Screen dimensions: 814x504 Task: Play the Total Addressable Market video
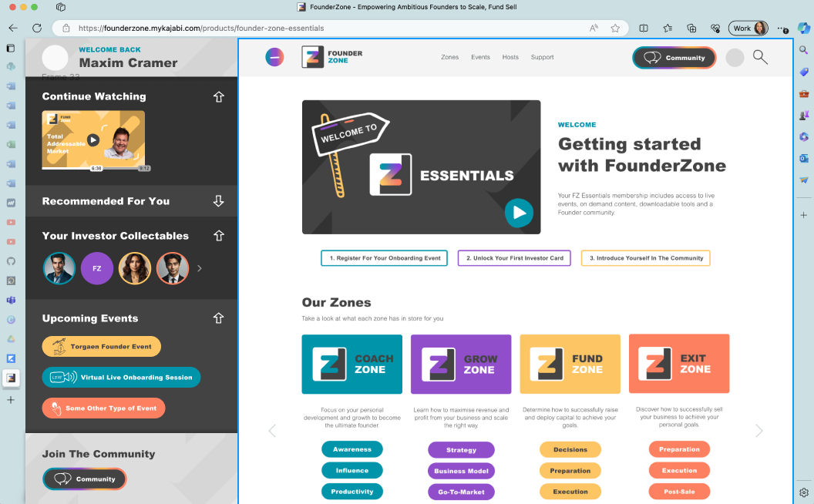[93, 139]
